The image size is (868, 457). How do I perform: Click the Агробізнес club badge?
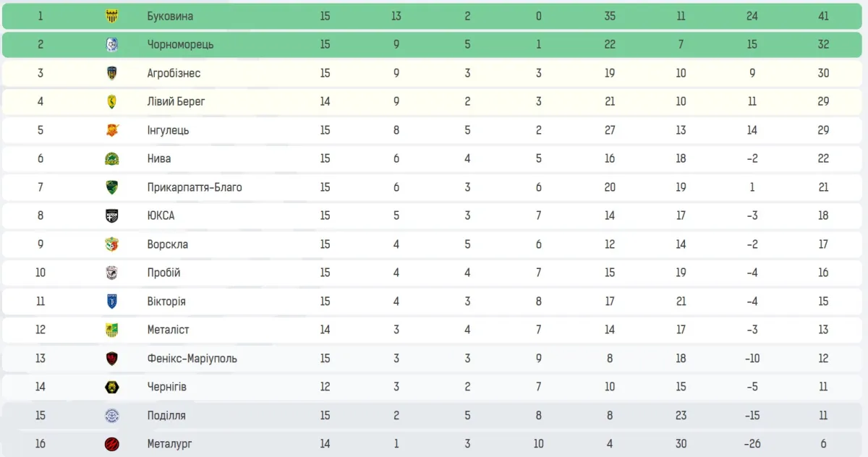[111, 73]
